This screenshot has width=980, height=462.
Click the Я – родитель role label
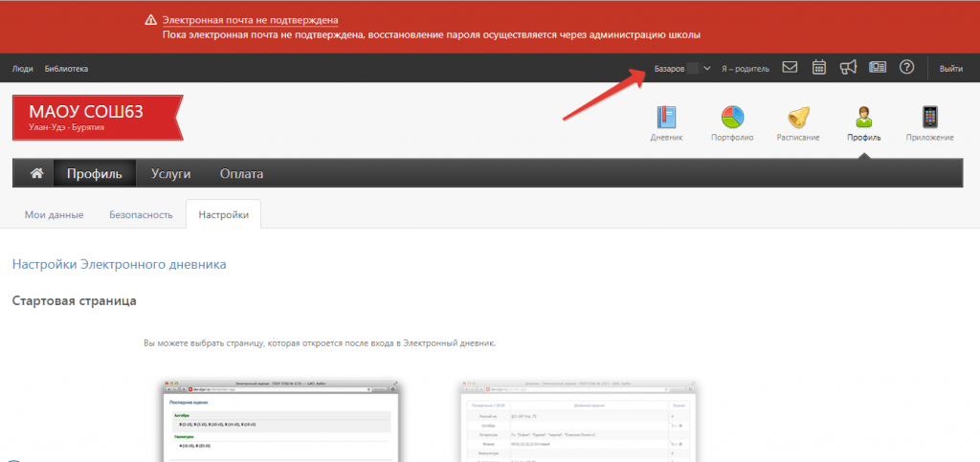745,69
